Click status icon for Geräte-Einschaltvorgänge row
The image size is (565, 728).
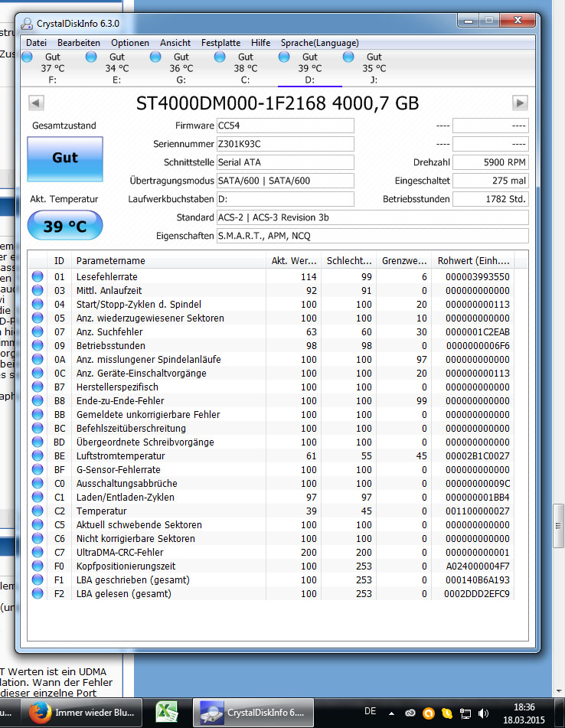[38, 374]
